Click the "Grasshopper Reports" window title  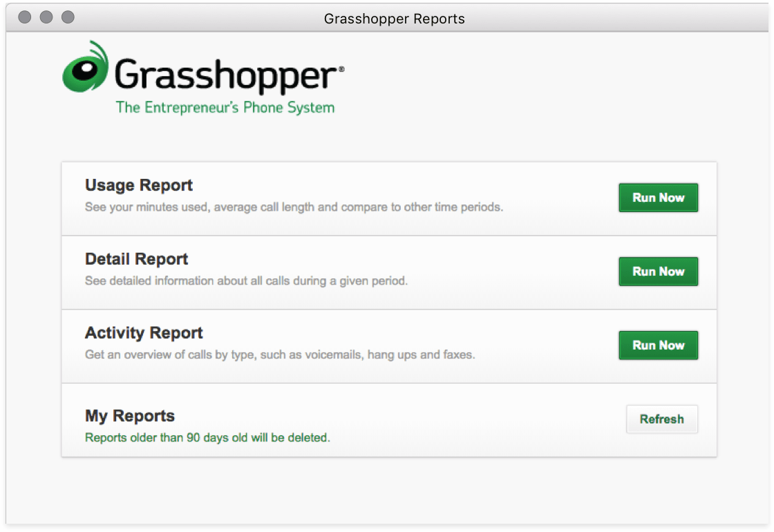coord(394,19)
